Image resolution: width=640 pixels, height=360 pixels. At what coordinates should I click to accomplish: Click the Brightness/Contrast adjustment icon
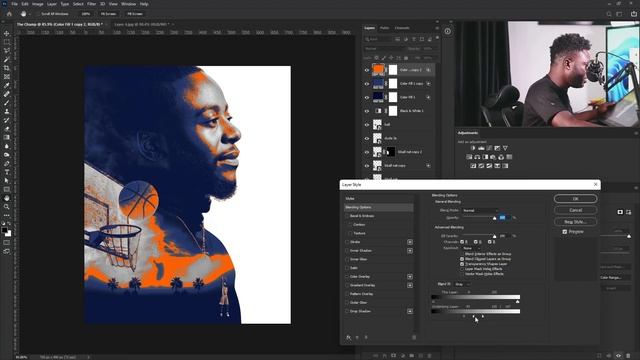[x=473, y=148]
